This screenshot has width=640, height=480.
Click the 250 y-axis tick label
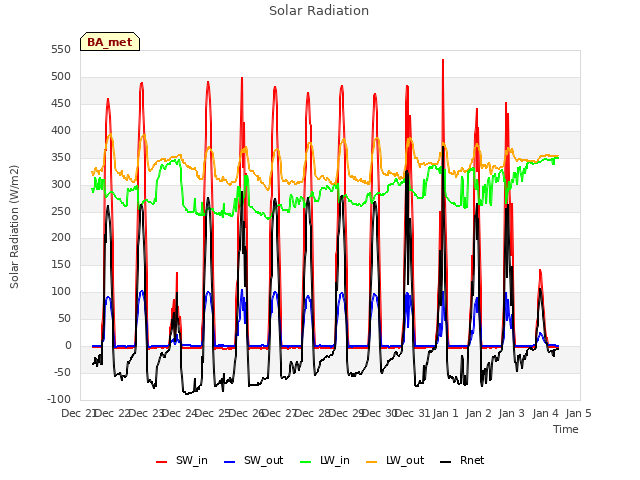point(61,211)
